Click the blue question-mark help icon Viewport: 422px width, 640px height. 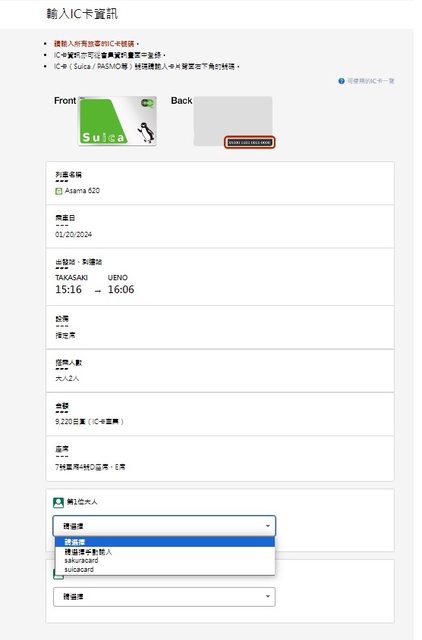pos(341,81)
